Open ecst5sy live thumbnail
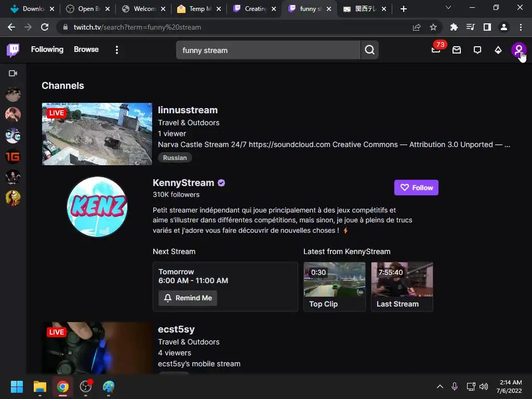Image resolution: width=532 pixels, height=399 pixels. [x=97, y=348]
